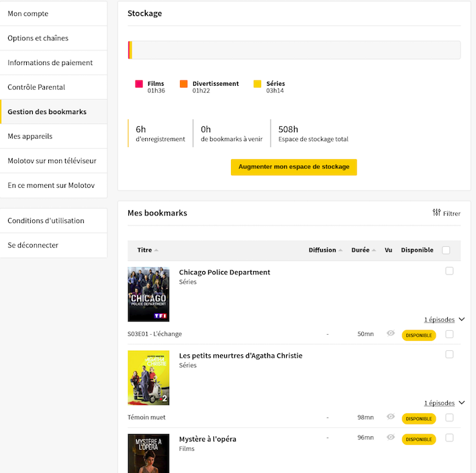The image size is (476, 473).
Task: Check the Mystère à l'opéra checkbox
Action: 449,438
